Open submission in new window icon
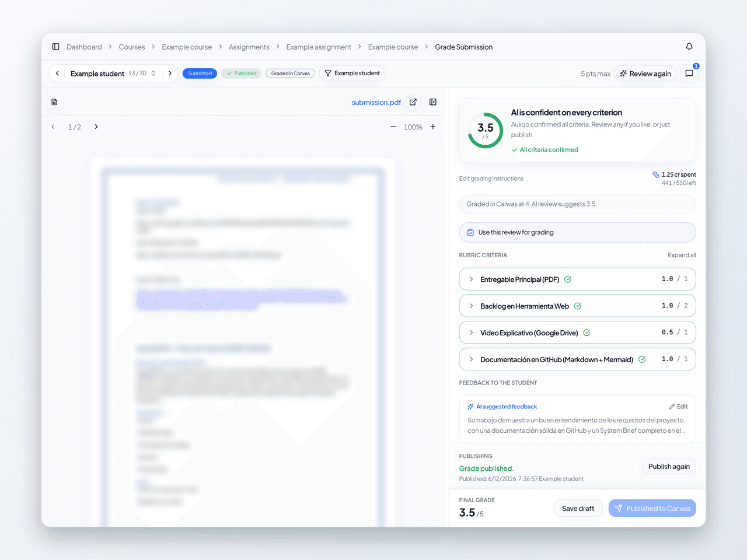 [413, 102]
